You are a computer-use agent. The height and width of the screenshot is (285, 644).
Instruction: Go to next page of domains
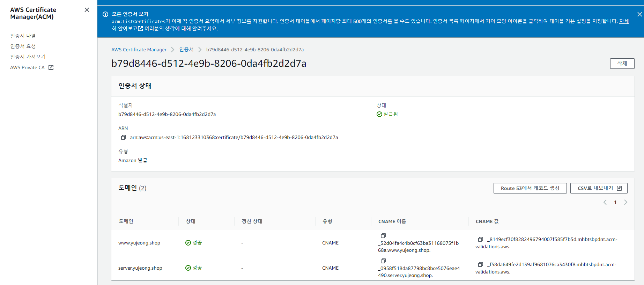pos(626,202)
